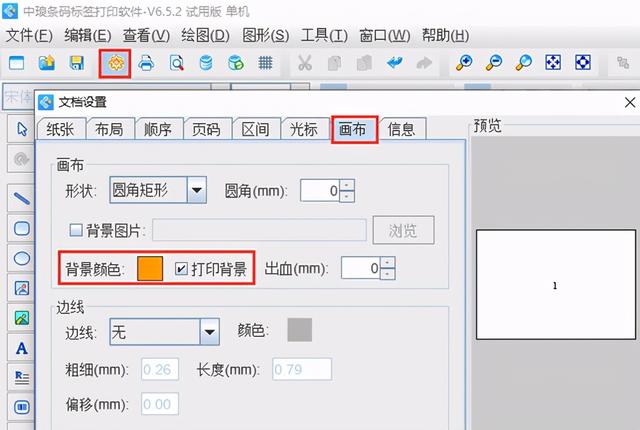Image resolution: width=640 pixels, height=430 pixels.
Task: Click the gray border 颜色 swatch
Action: [x=299, y=330]
